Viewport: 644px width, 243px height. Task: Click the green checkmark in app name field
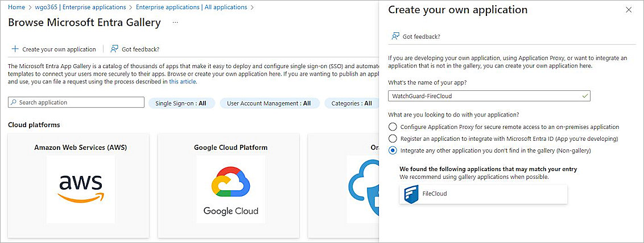click(585, 96)
